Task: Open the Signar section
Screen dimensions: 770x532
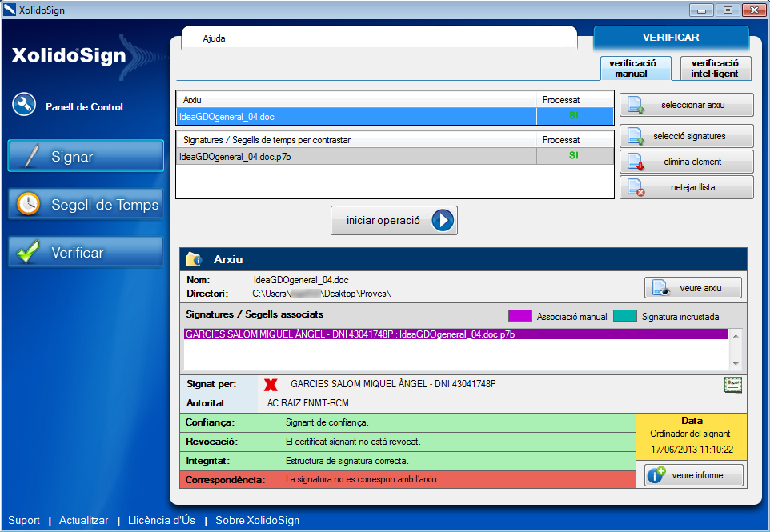Action: 86,156
